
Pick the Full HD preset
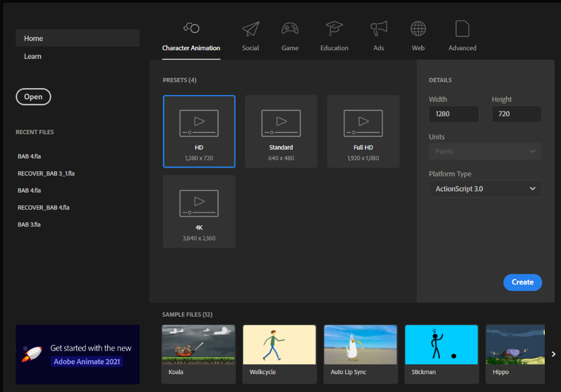[x=363, y=131]
